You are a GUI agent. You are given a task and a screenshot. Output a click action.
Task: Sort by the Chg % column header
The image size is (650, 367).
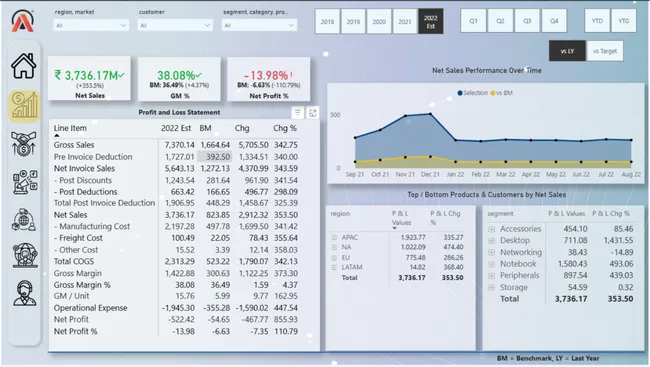click(285, 128)
